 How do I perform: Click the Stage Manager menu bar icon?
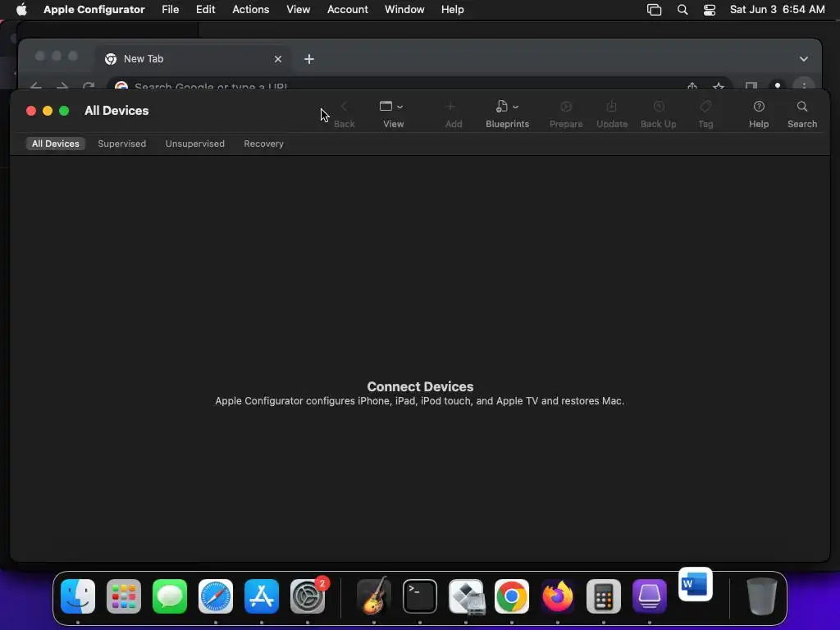point(654,10)
